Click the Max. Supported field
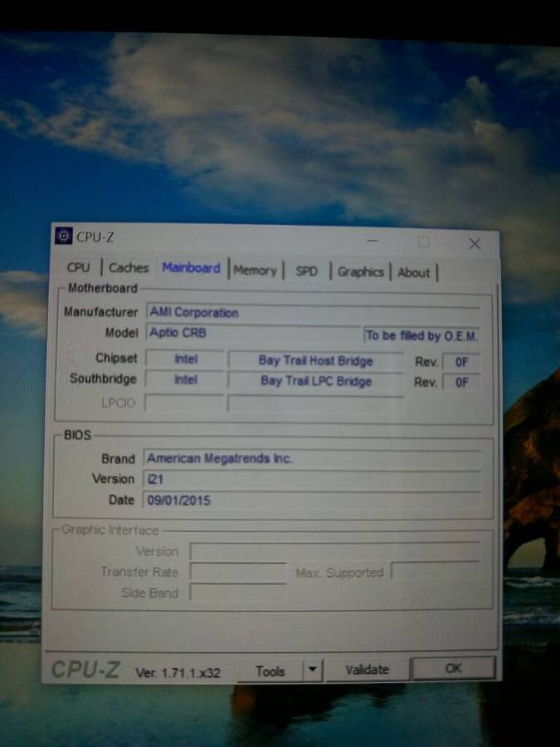Image resolution: width=560 pixels, height=747 pixels. 436,569
